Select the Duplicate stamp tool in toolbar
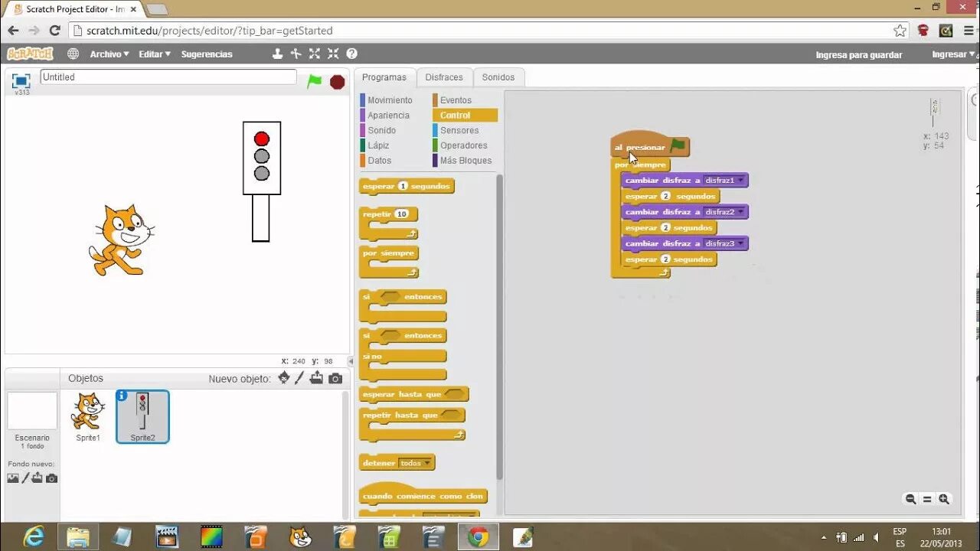This screenshot has height=551, width=980. point(277,54)
